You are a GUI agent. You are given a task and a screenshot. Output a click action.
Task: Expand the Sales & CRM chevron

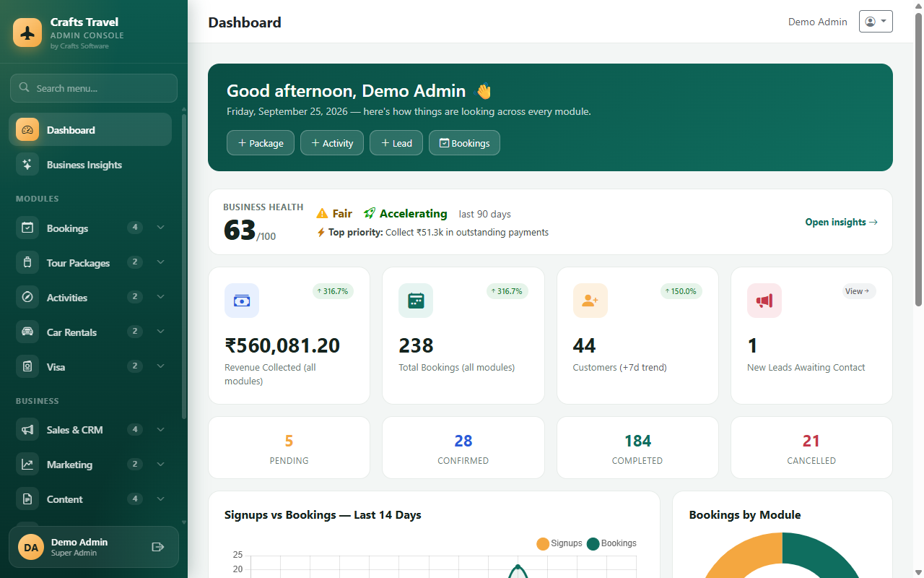point(160,429)
